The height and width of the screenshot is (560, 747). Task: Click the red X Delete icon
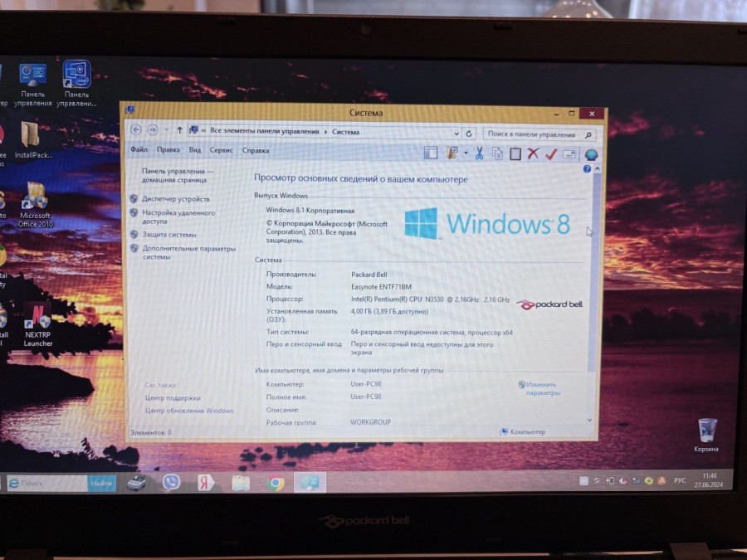[x=533, y=153]
